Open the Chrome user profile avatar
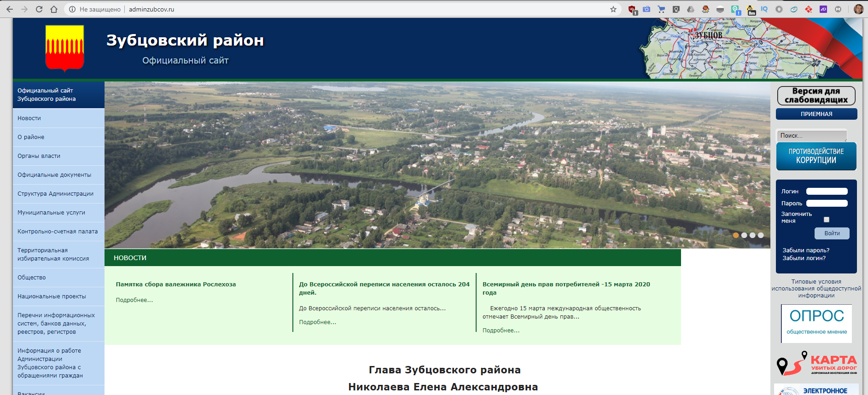 (858, 9)
